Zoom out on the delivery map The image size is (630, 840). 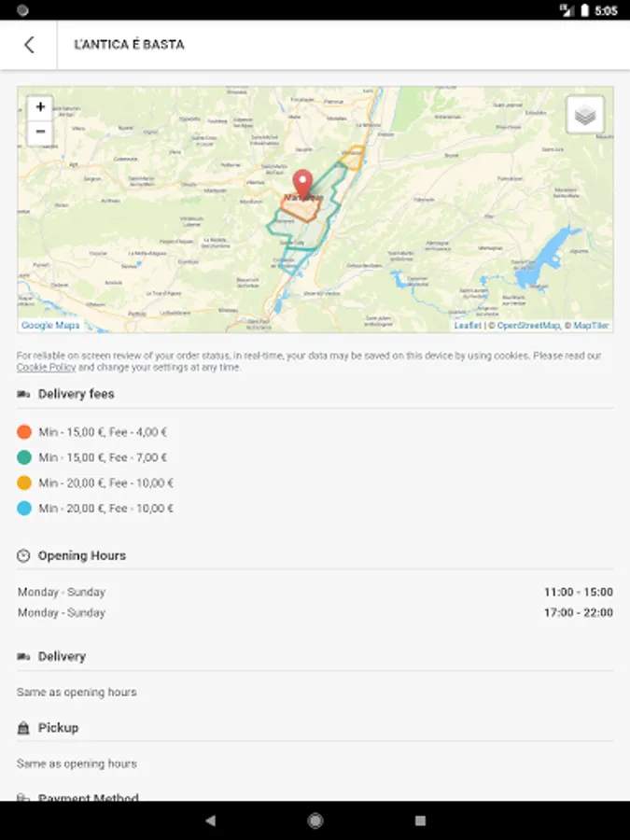pyautogui.click(x=40, y=133)
